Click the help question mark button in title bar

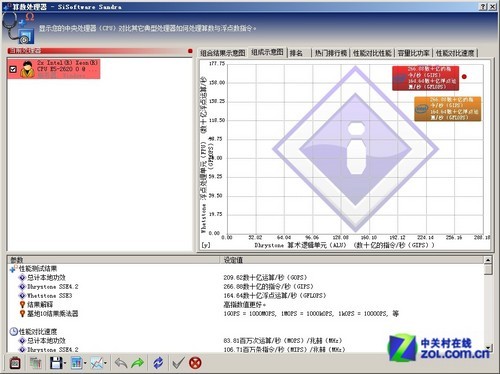click(x=483, y=7)
